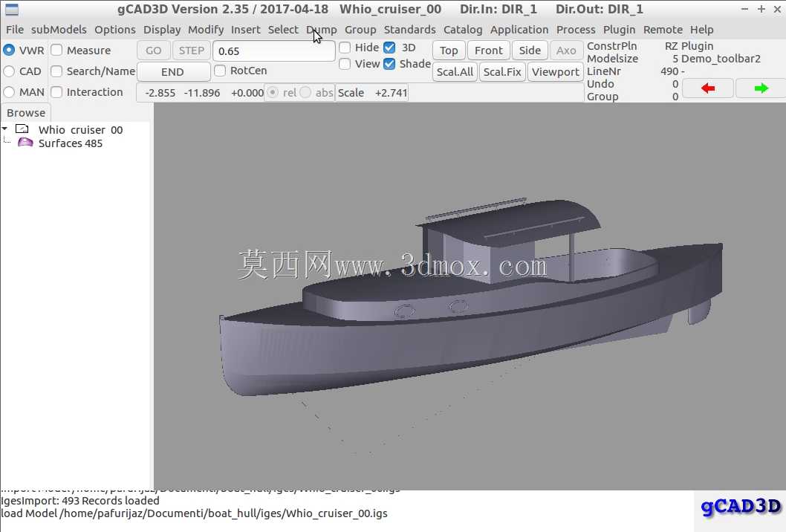Viewport: 786px width, 532px height.
Task: Open the Catalog menu
Action: click(463, 30)
